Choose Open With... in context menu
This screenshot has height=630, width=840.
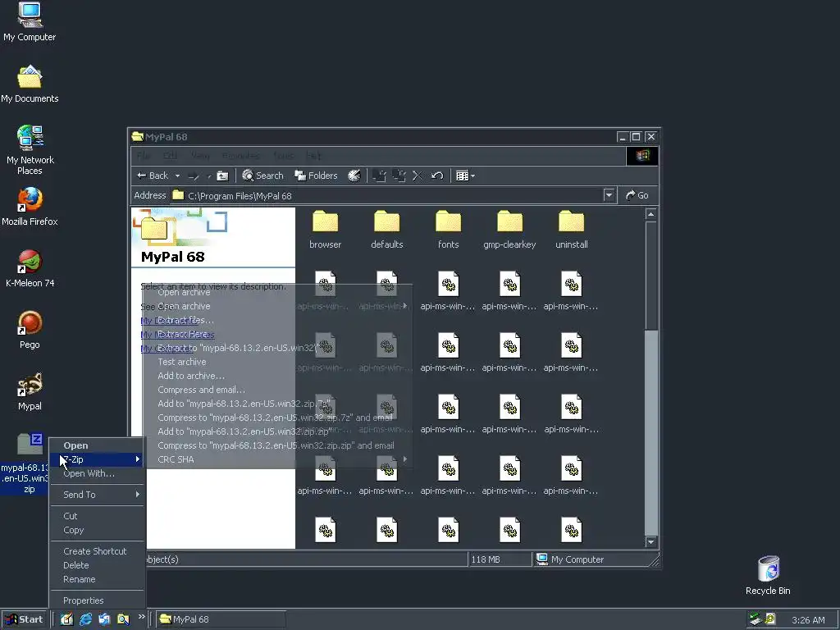[97, 473]
